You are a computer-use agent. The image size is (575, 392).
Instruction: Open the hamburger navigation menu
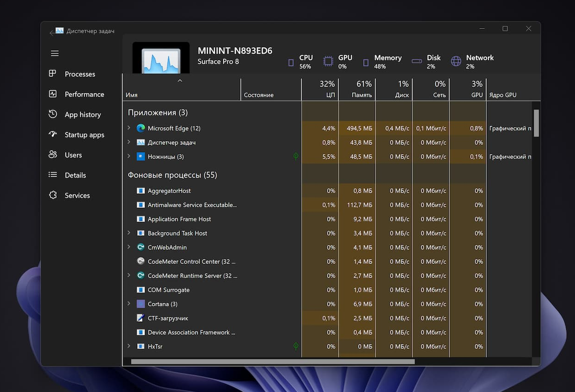(55, 54)
